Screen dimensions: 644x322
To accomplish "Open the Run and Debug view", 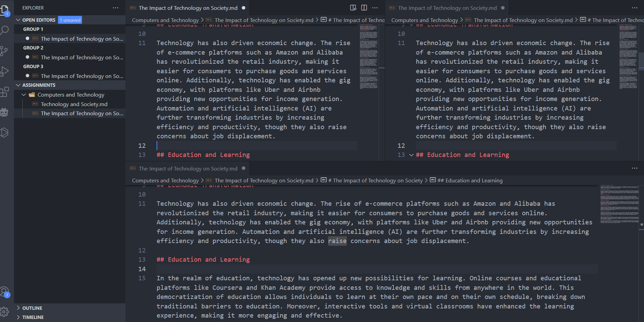I will (5, 71).
